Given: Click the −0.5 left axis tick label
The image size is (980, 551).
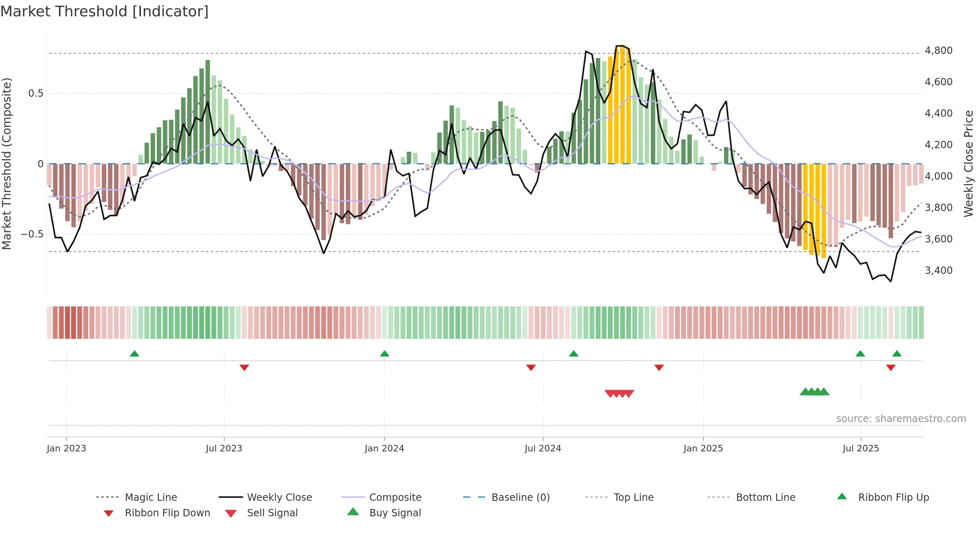Looking at the screenshot, I should pyautogui.click(x=32, y=234).
